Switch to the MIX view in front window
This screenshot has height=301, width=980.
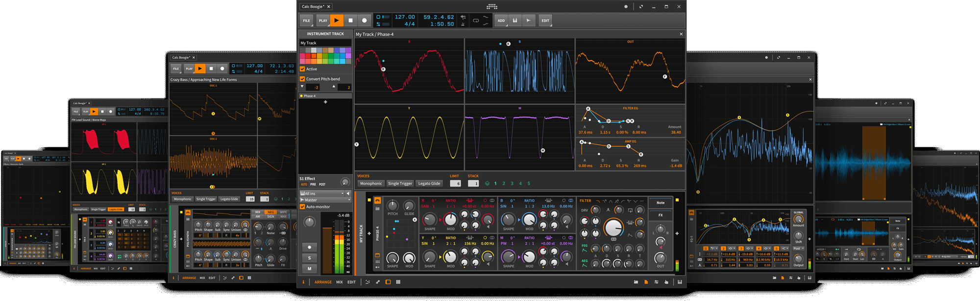(x=340, y=282)
